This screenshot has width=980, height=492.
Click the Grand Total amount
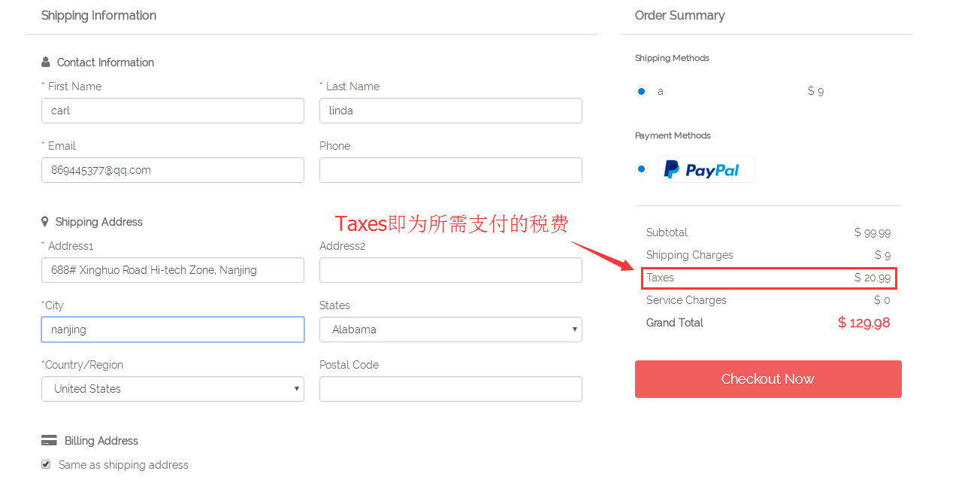tap(864, 323)
